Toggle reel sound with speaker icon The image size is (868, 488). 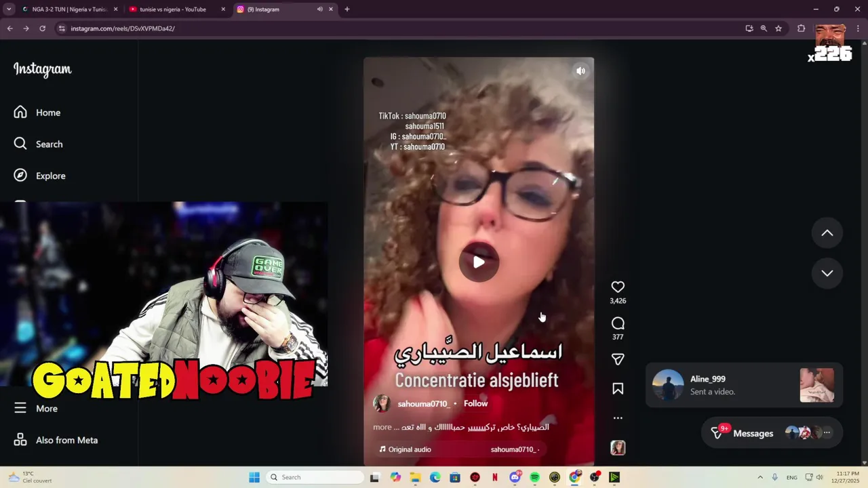(580, 70)
